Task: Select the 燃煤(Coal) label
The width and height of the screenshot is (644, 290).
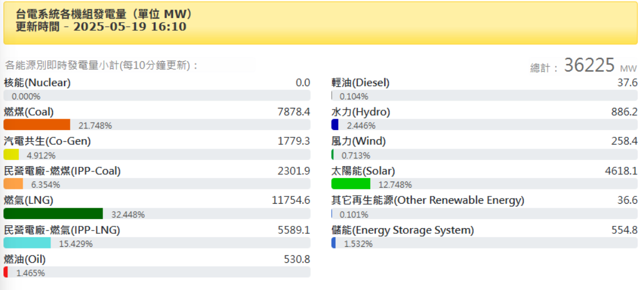Action: pyautogui.click(x=29, y=112)
